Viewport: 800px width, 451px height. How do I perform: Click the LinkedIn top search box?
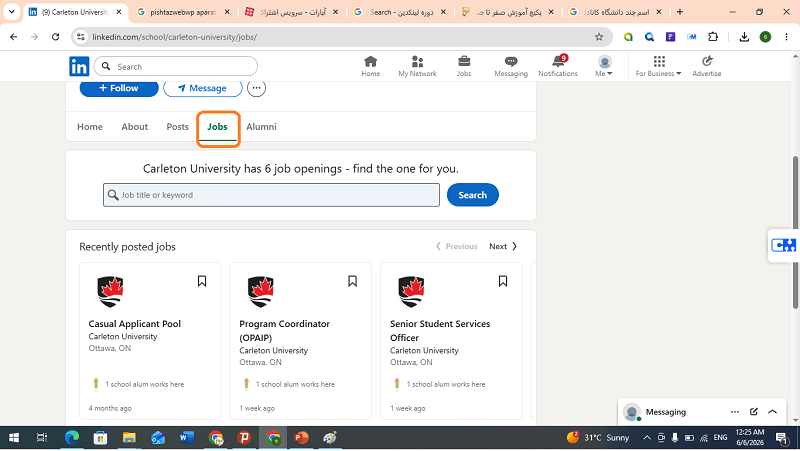[x=176, y=66]
